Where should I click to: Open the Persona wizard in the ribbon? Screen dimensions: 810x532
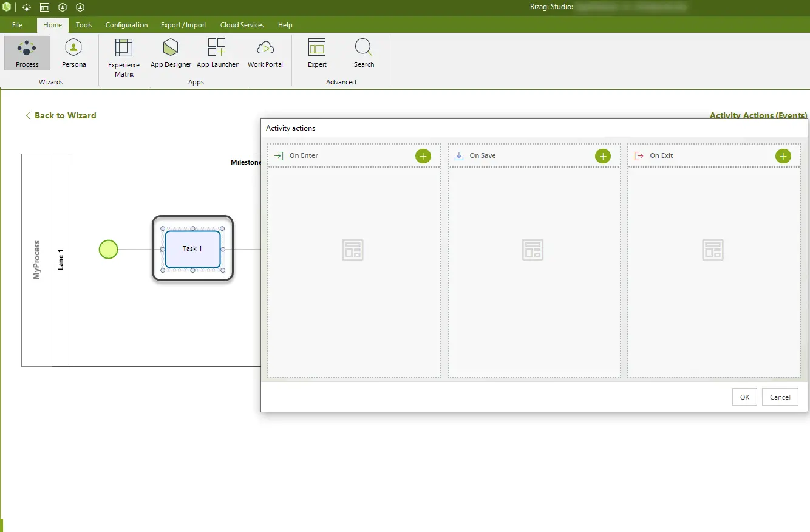(73, 53)
